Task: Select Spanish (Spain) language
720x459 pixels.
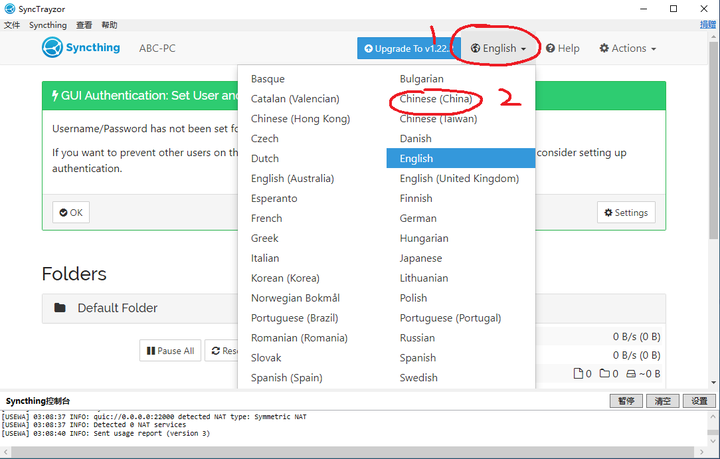Action: tap(287, 378)
